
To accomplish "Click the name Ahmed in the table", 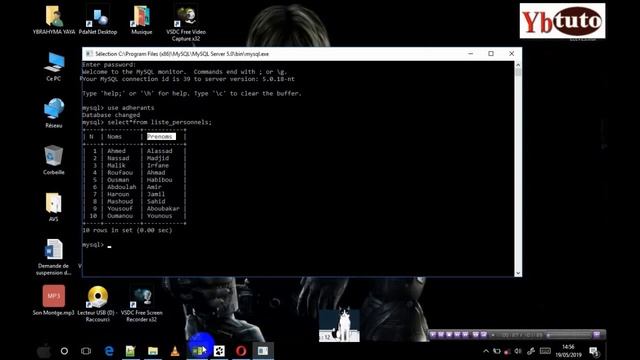I will point(117,151).
